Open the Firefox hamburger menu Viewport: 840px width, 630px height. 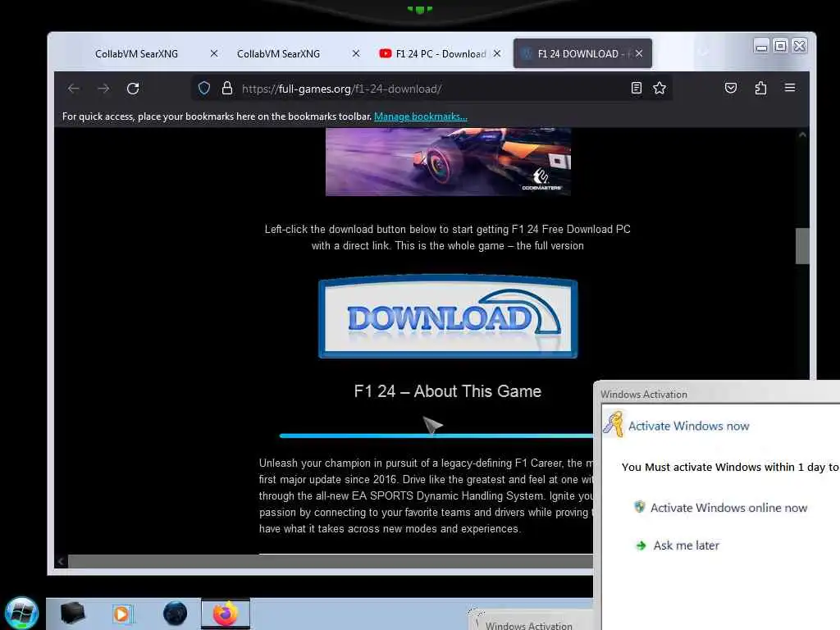click(790, 87)
